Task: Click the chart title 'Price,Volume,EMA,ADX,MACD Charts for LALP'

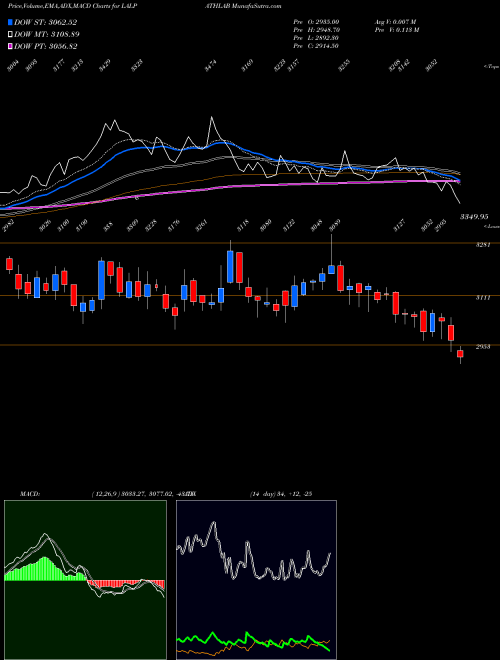Action: (x=72, y=6)
